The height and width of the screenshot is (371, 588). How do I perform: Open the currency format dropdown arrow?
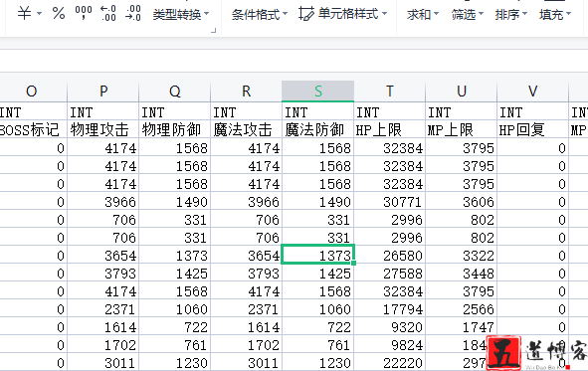39,14
